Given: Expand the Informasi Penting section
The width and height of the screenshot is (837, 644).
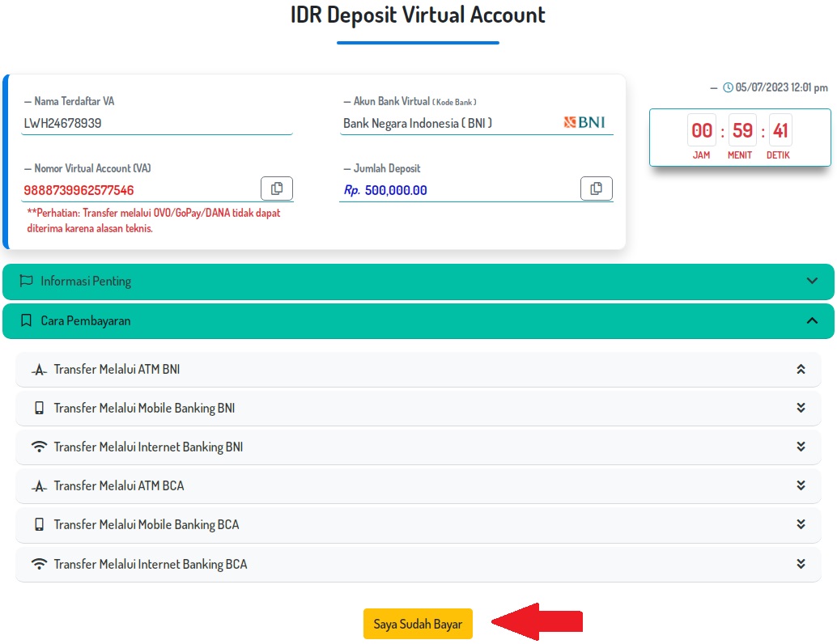Looking at the screenshot, I should coord(812,282).
